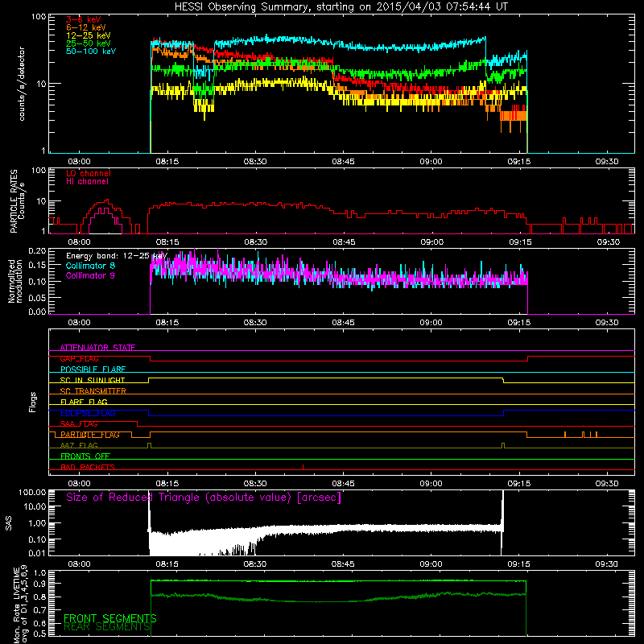Click the SAA_FLAG label
The image size is (644, 644).
pyautogui.click(x=79, y=424)
